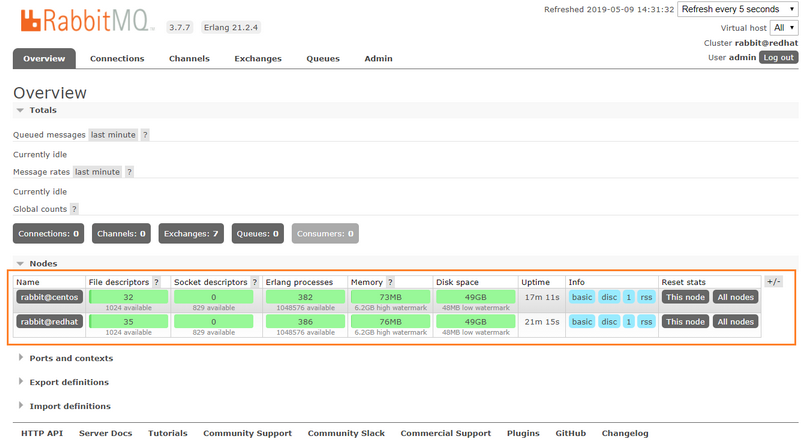Open the Commercial Support link
This screenshot has height=447, width=806.
click(x=446, y=433)
